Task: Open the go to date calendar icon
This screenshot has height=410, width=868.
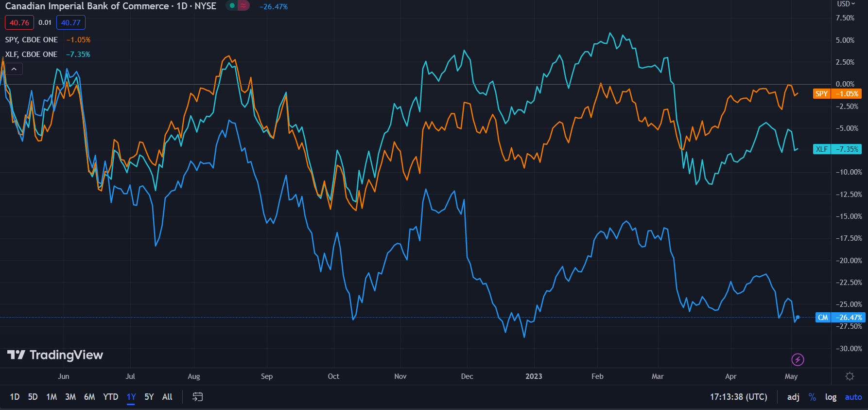Action: (x=197, y=397)
